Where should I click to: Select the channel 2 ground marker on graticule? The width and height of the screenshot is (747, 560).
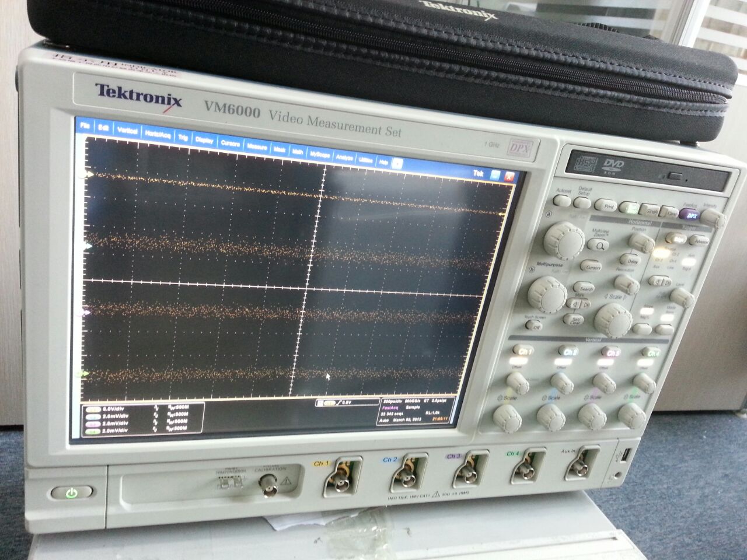[x=88, y=246]
